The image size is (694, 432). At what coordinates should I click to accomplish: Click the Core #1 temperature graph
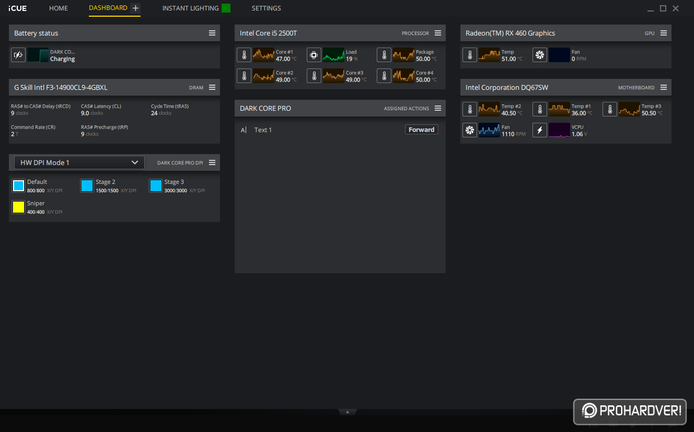(263, 55)
